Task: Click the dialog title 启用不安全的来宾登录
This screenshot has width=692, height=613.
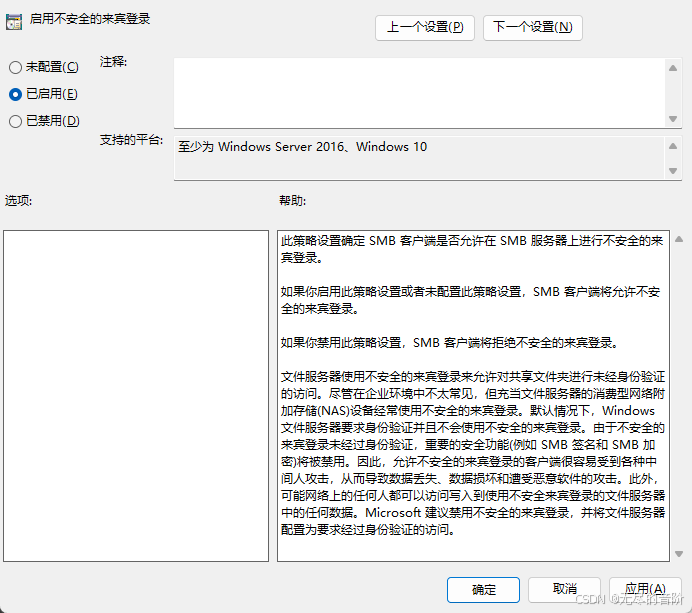Action: pyautogui.click(x=90, y=19)
